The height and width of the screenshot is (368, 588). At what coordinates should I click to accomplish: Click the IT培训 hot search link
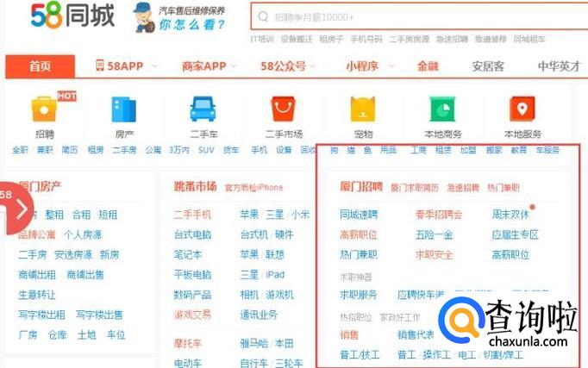tap(262, 39)
